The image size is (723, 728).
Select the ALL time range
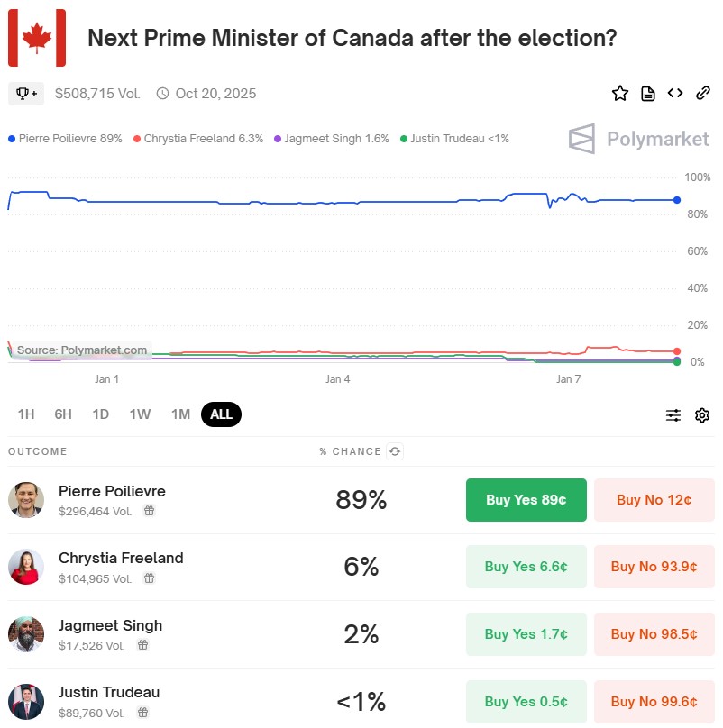pyautogui.click(x=221, y=414)
